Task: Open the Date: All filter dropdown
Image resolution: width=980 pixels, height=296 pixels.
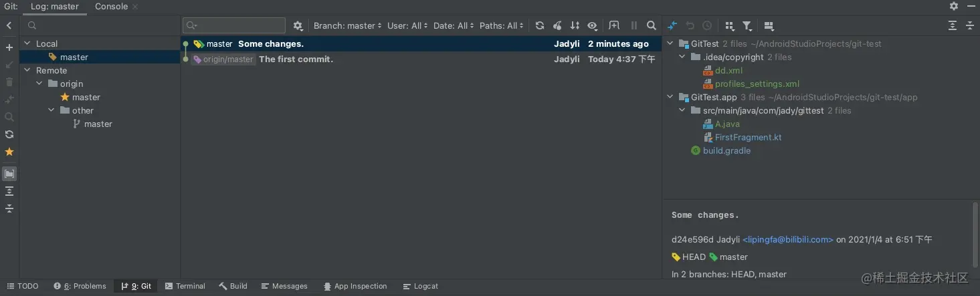Action: click(x=454, y=25)
